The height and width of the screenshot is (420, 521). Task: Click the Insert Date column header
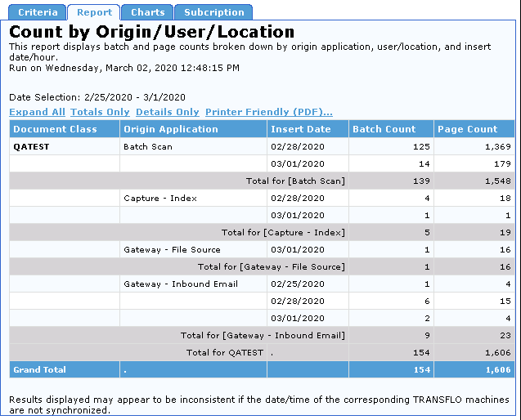[300, 129]
